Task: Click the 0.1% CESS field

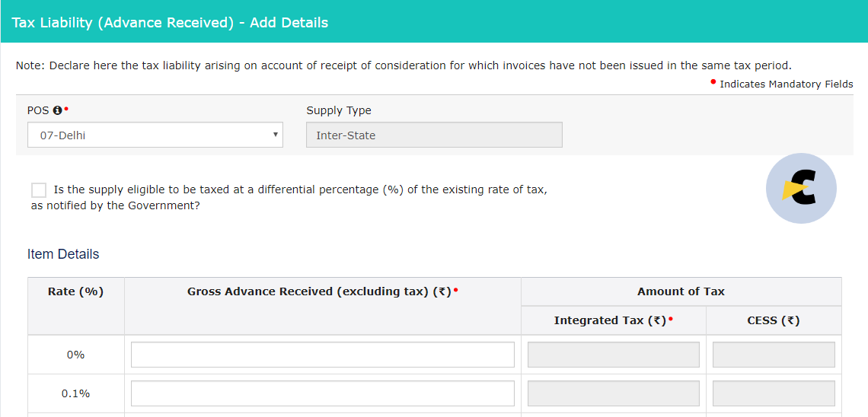Action: (774, 393)
